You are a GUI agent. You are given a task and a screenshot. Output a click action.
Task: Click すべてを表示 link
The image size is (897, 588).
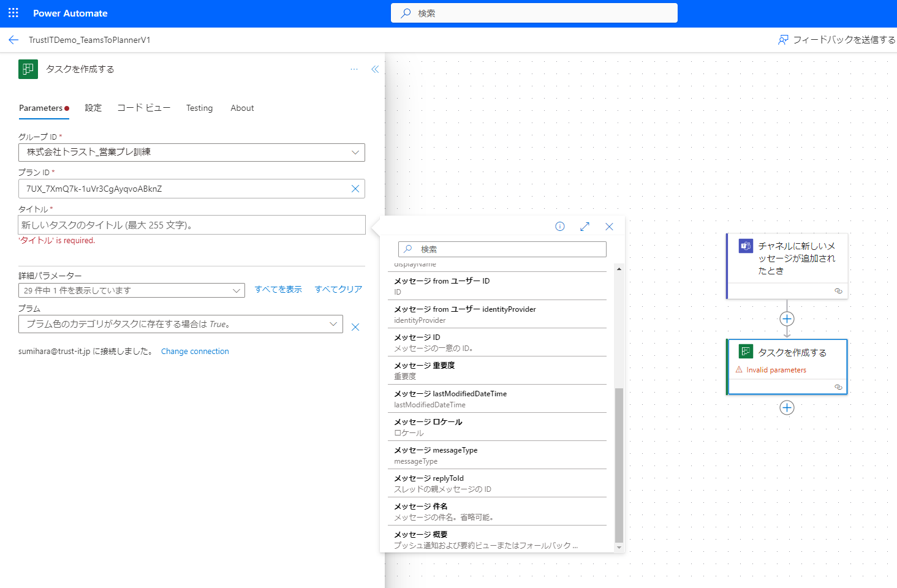point(278,289)
